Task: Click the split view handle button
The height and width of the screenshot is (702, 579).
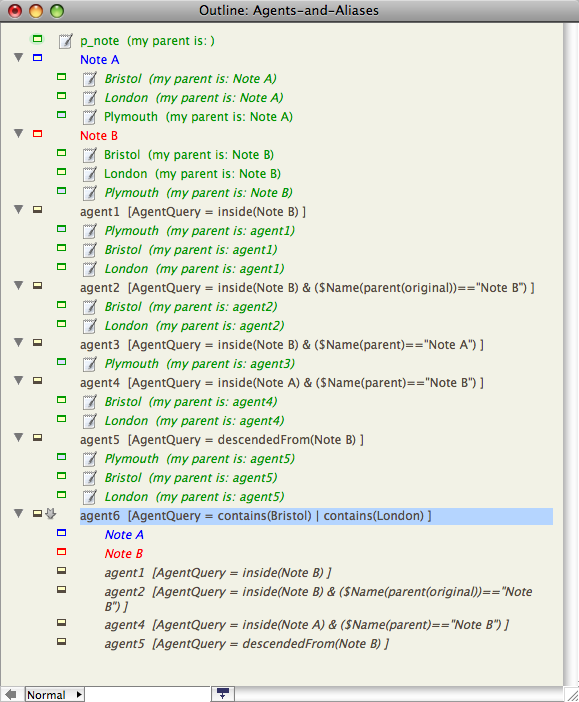Action: point(223,694)
